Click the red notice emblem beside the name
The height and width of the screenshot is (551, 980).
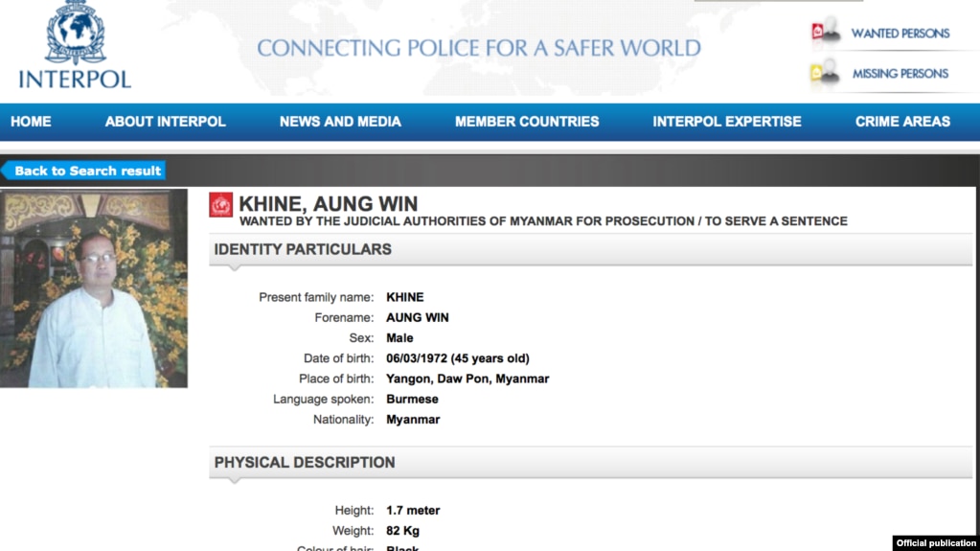220,204
